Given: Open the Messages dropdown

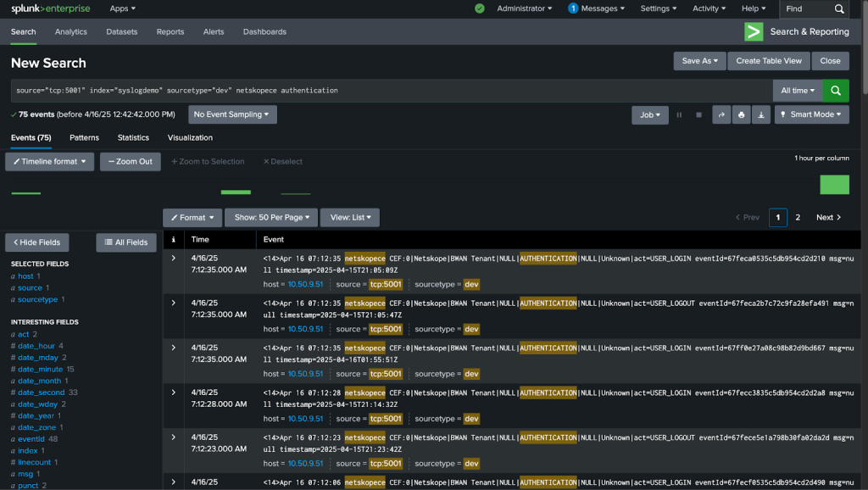Looking at the screenshot, I should click(596, 8).
